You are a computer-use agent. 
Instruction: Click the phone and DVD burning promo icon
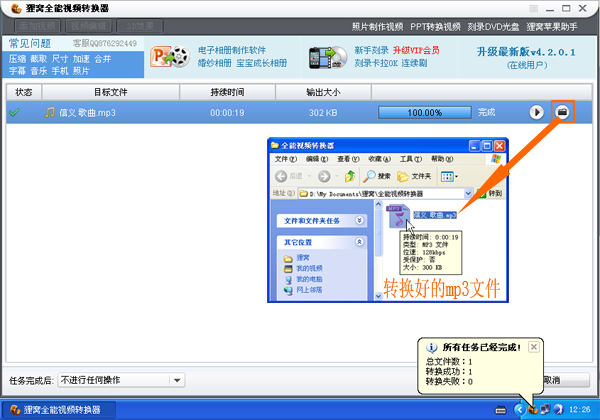[x=328, y=58]
